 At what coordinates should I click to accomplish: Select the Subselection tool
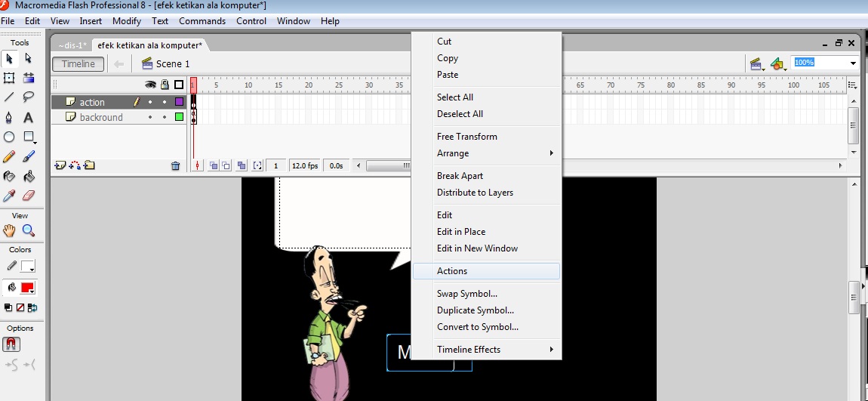(x=28, y=58)
